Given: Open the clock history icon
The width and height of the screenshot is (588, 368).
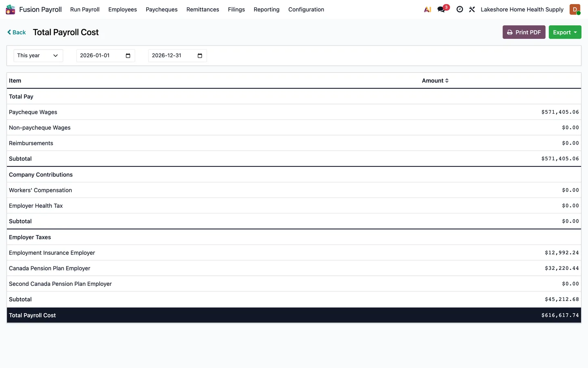Looking at the screenshot, I should [460, 9].
